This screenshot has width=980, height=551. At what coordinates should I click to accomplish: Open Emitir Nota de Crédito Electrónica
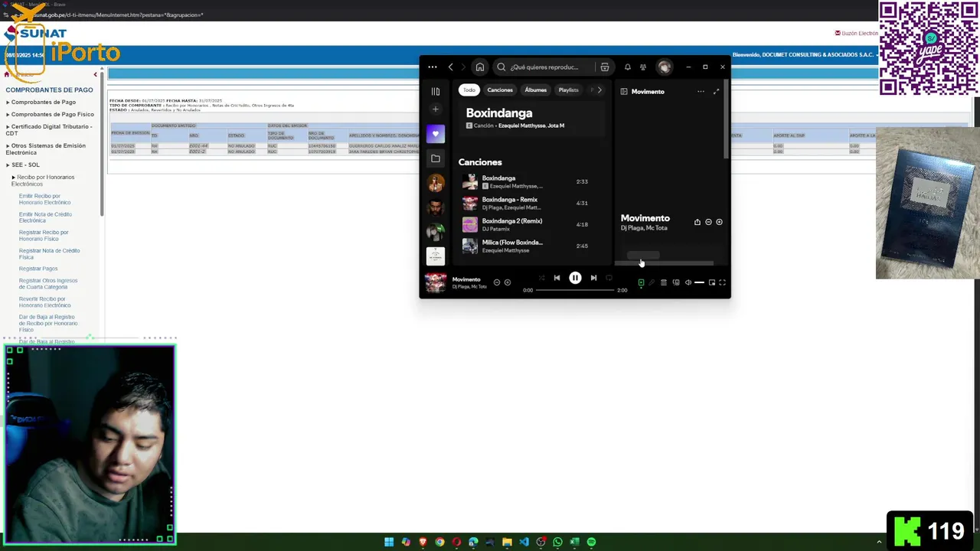click(x=45, y=217)
